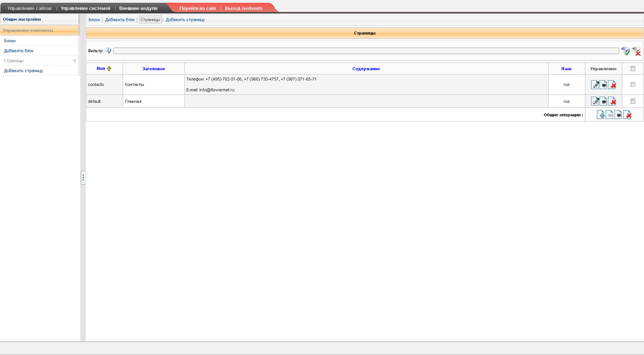Click the orange 'Страницы' title bar
This screenshot has height=355, width=644.
[x=365, y=33]
